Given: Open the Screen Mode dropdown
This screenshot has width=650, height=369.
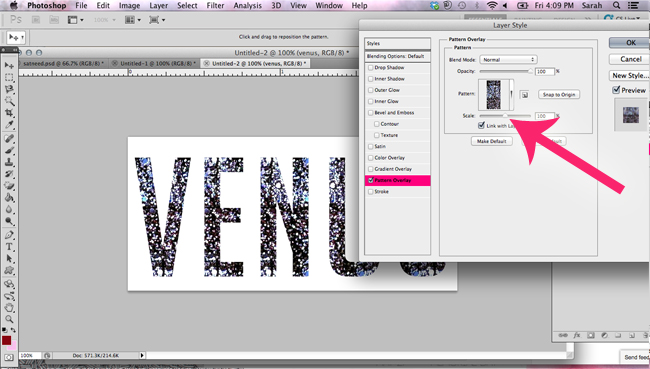Looking at the screenshot, I should click(157, 20).
